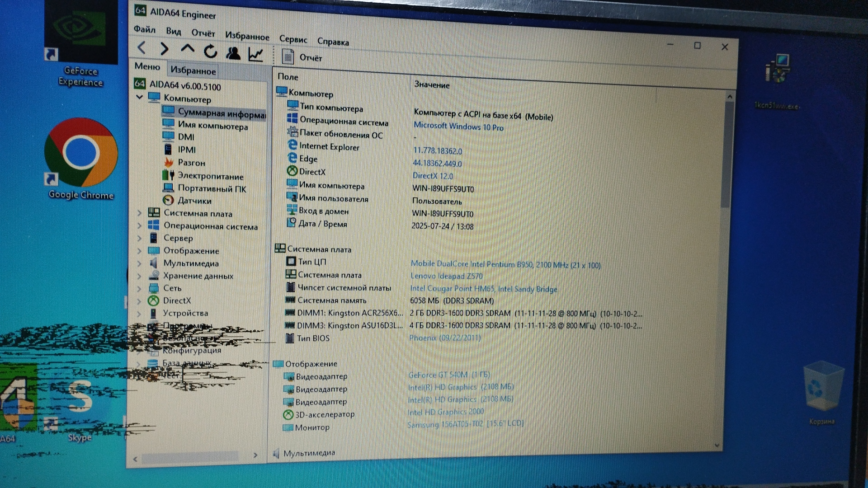Image resolution: width=868 pixels, height=488 pixels.
Task: Open the Сервис menu
Action: point(293,39)
